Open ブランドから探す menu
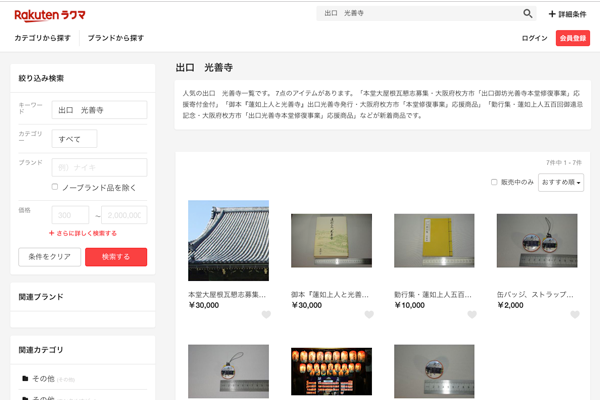600x400 pixels. [116, 38]
